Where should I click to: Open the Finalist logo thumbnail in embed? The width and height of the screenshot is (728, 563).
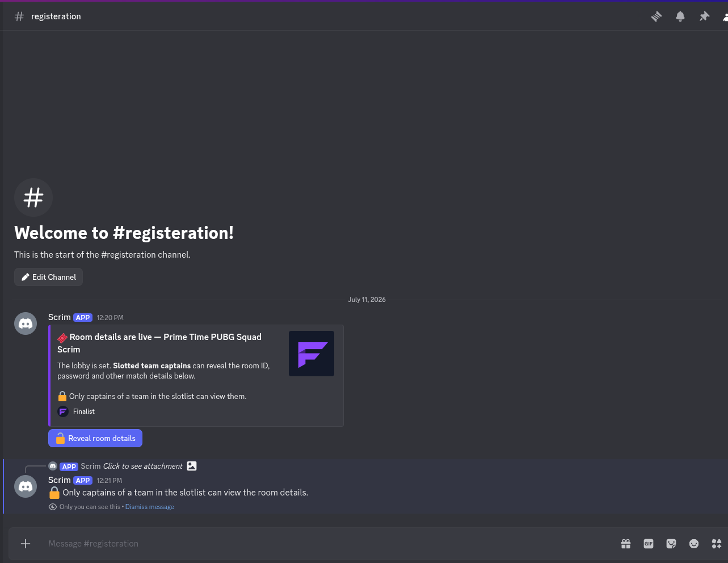click(312, 354)
